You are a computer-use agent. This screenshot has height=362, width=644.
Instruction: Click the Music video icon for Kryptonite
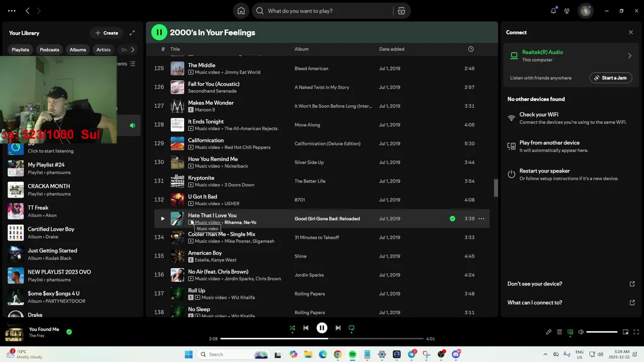pos(191,185)
